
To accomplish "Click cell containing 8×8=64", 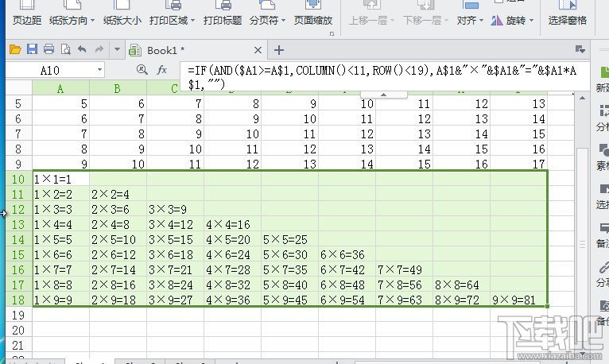I will [x=461, y=285].
